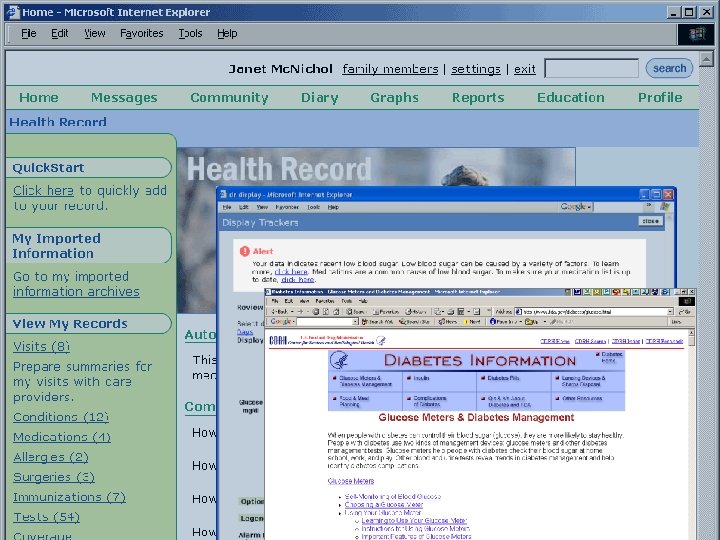Open Medications (4) records
Viewport: 720px width, 540px height.
click(62, 437)
